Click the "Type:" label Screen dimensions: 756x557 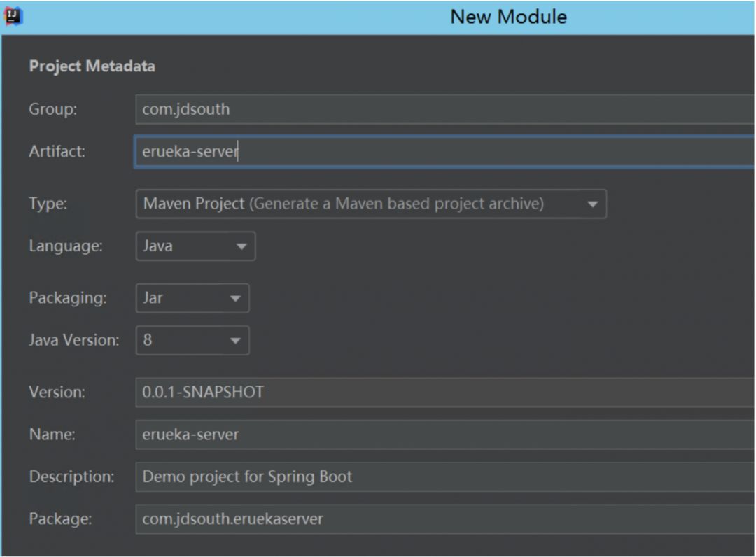click(48, 204)
